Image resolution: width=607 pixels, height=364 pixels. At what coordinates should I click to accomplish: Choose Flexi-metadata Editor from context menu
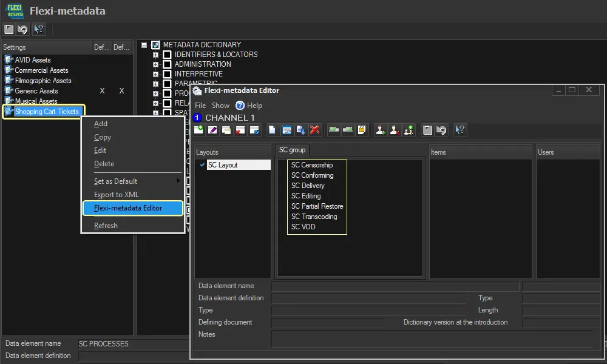(128, 208)
